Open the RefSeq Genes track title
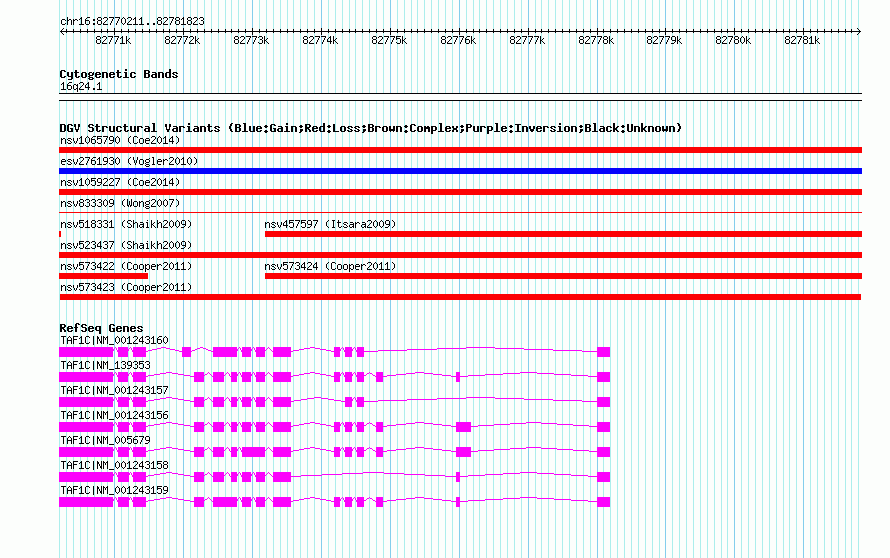Image resolution: width=890 pixels, height=558 pixels. 101,328
